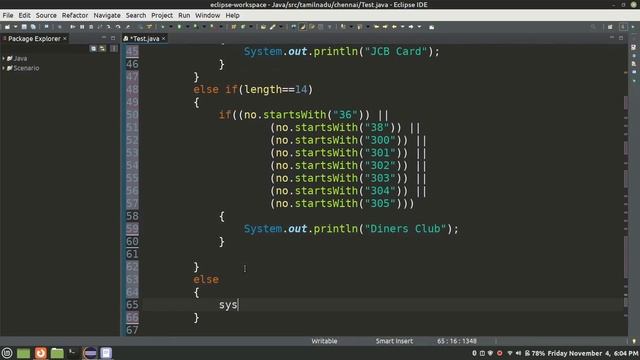Maximize the Package Explorer view
640x360 pixels.
(113, 38)
